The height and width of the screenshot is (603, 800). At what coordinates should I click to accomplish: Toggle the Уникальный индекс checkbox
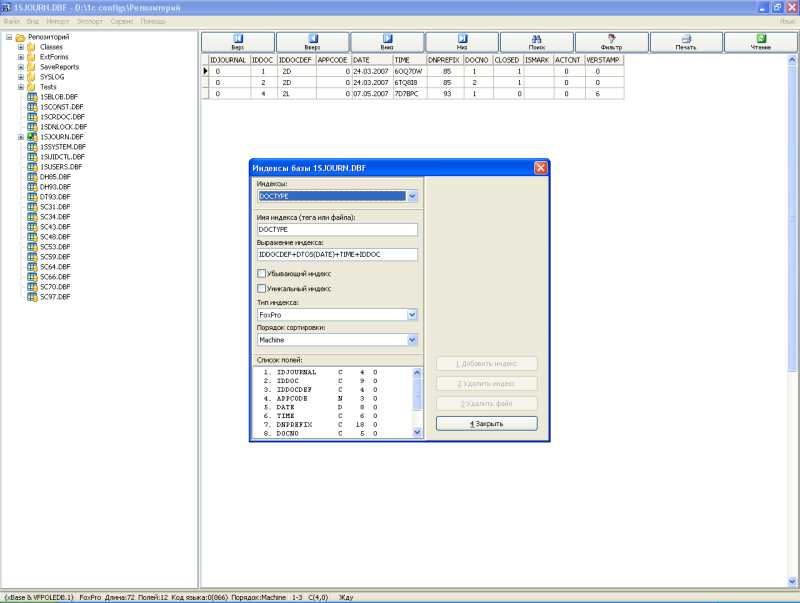(261, 289)
